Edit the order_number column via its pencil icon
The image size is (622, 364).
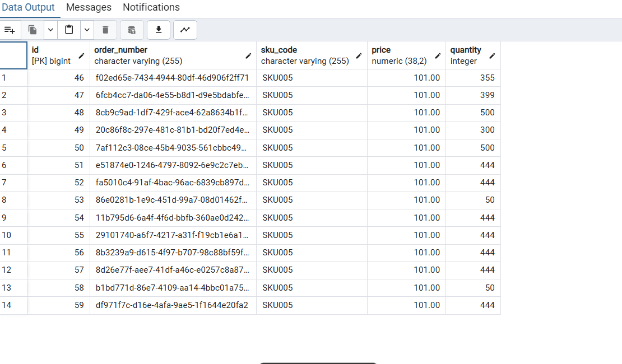(248, 56)
